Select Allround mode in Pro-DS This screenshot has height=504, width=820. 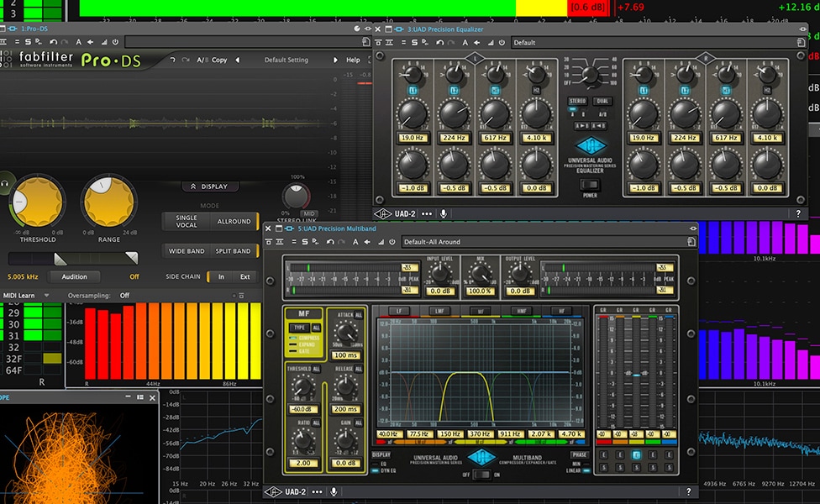(234, 221)
